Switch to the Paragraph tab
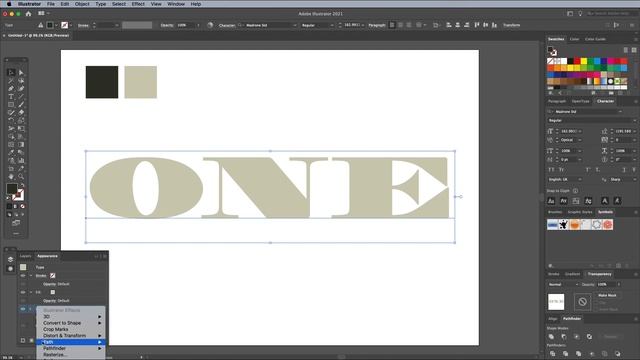 tap(557, 101)
